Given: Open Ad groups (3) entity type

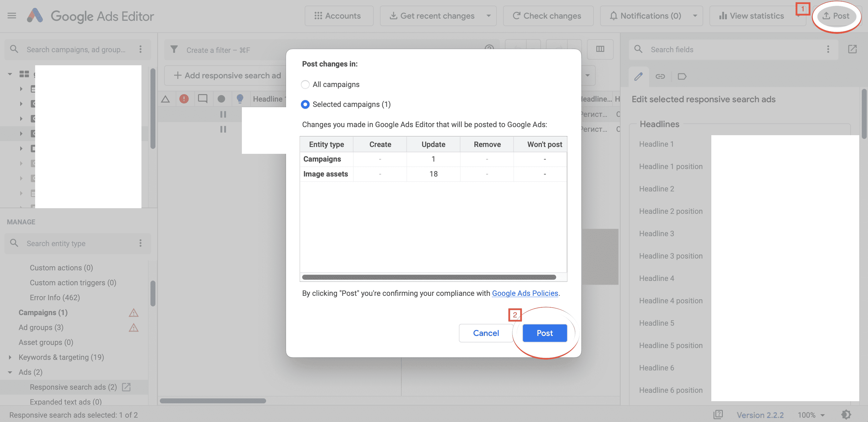Looking at the screenshot, I should 41,327.
